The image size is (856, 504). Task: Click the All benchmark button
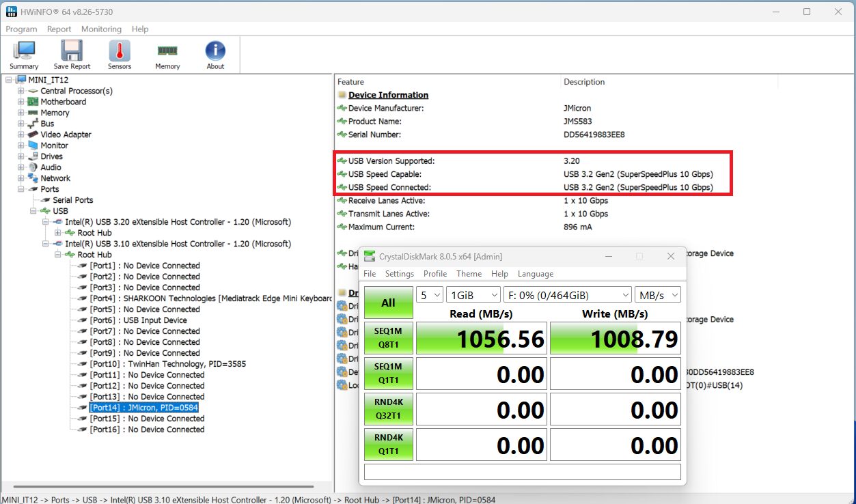[x=388, y=303]
